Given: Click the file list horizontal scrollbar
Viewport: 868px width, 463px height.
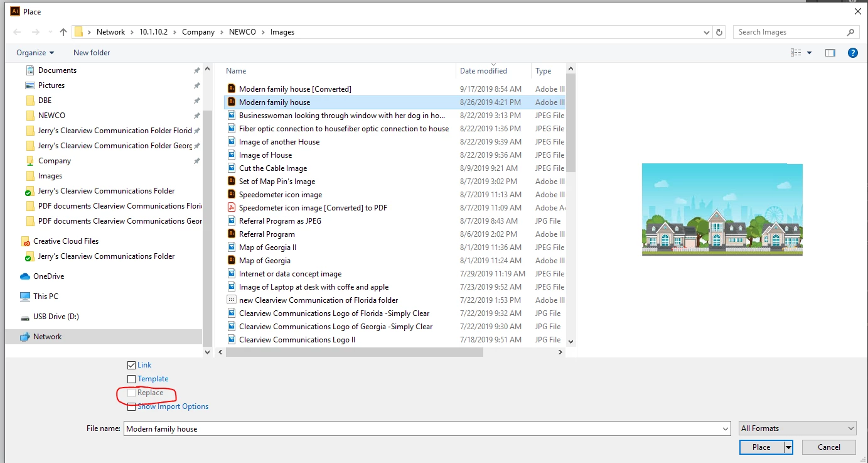Looking at the screenshot, I should 354,352.
